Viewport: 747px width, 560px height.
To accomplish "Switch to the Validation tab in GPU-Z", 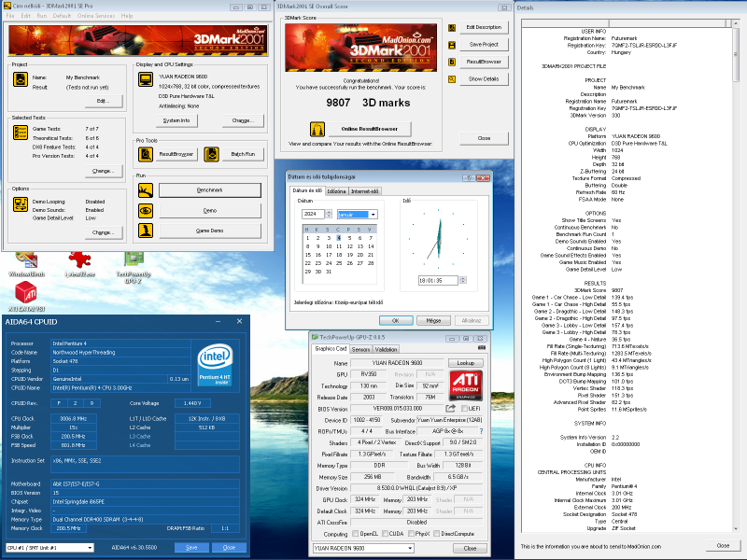I will [386, 349].
